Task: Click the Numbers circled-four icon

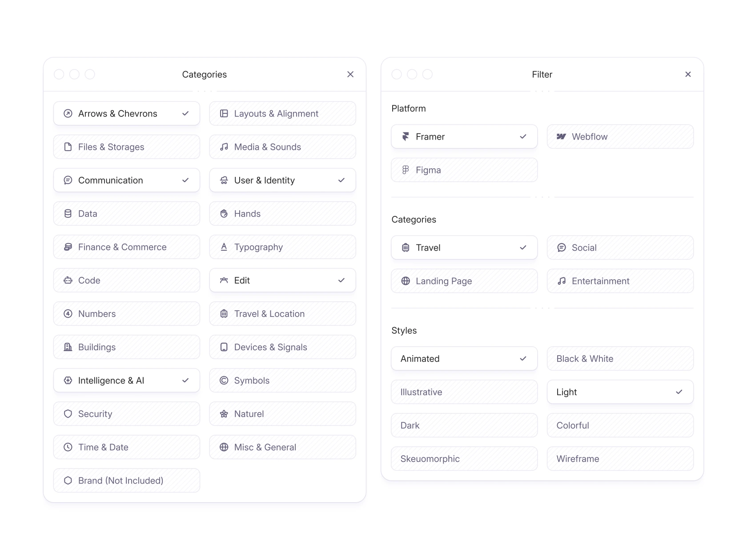Action: pos(68,313)
